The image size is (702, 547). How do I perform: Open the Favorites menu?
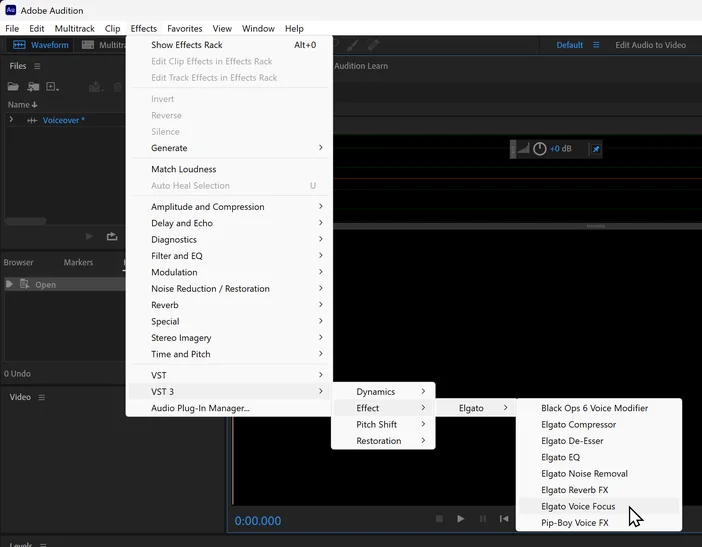(184, 29)
